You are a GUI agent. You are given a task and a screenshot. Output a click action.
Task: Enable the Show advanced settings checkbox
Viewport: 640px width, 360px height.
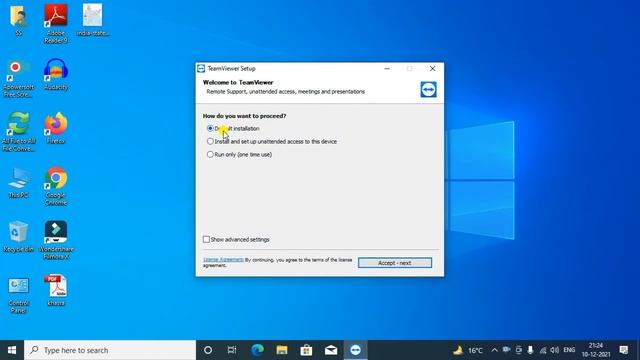(x=206, y=239)
